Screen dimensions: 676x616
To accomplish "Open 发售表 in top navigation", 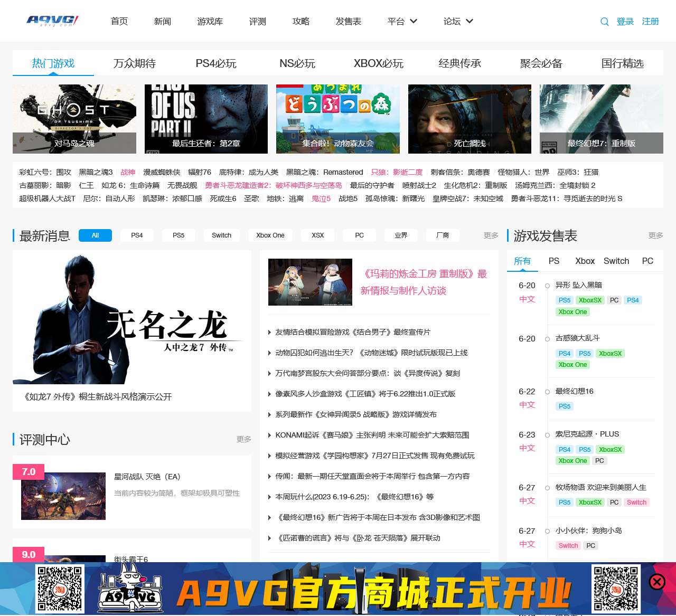I will tap(349, 22).
